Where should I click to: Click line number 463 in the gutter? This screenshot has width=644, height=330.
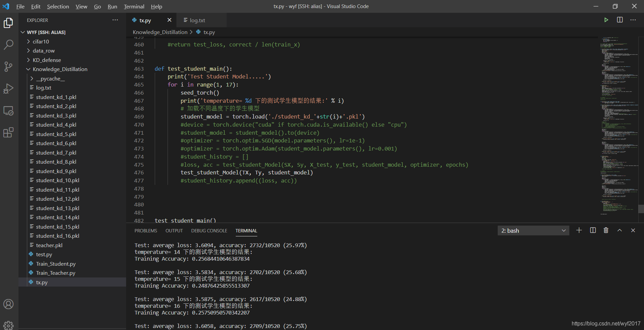pyautogui.click(x=139, y=69)
